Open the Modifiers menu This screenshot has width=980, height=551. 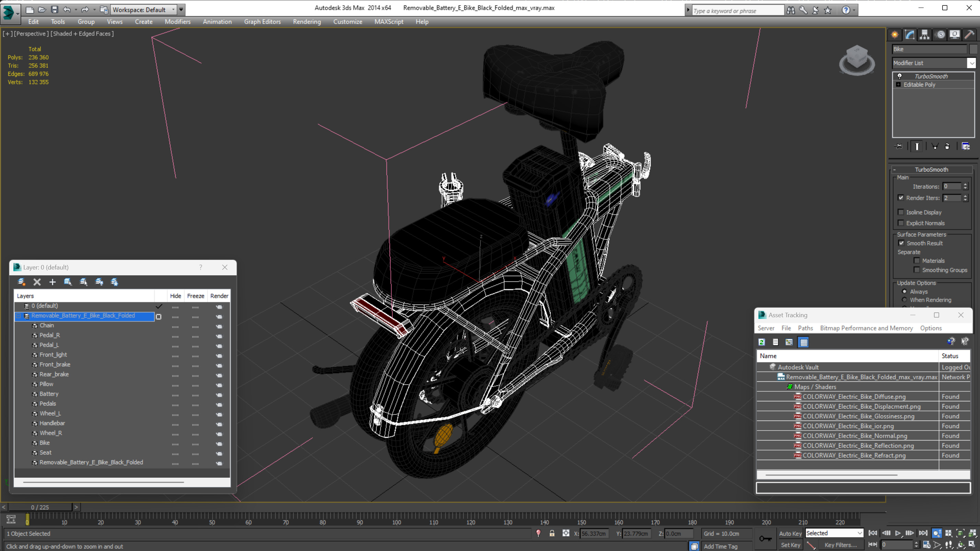tap(178, 22)
